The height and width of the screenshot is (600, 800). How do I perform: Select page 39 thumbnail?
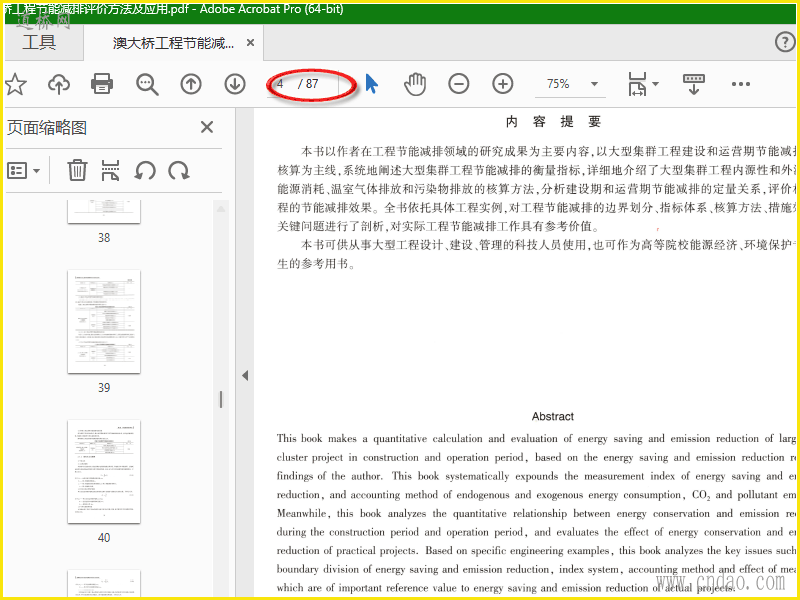(x=104, y=322)
